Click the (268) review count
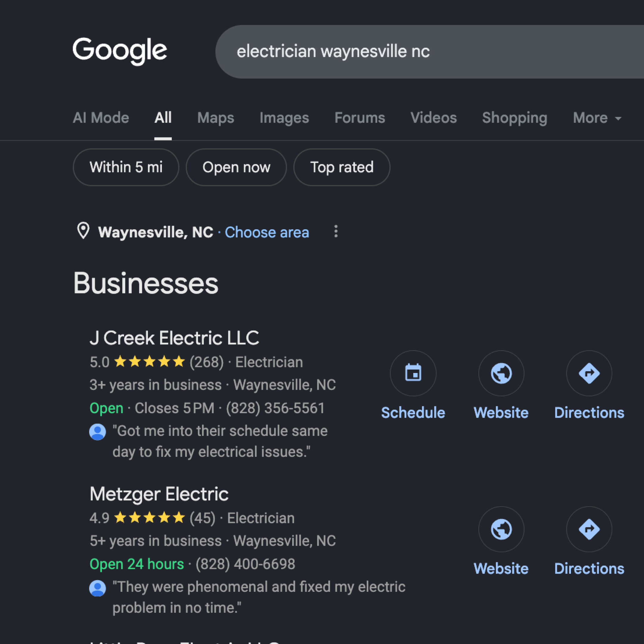The height and width of the screenshot is (644, 644). (x=206, y=362)
